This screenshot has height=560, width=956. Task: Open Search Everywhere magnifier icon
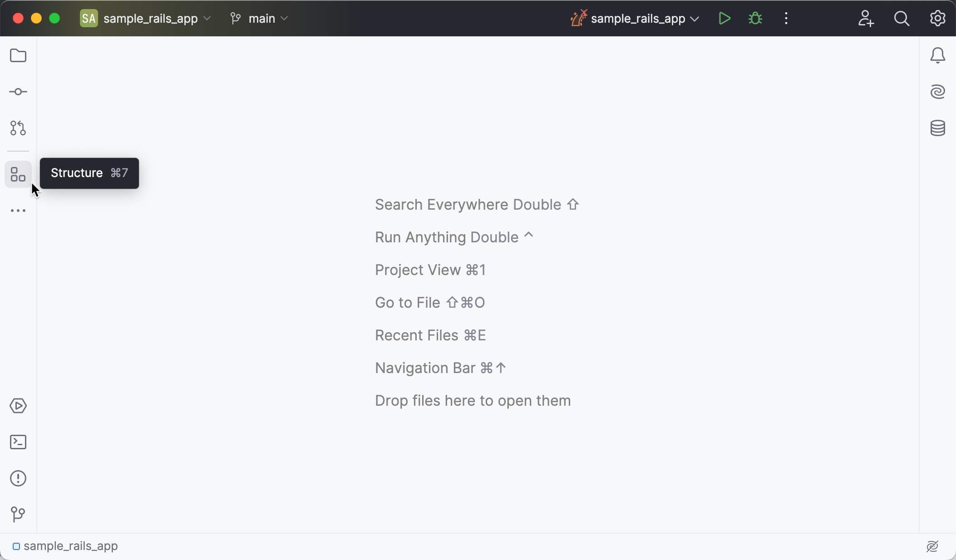pos(902,19)
